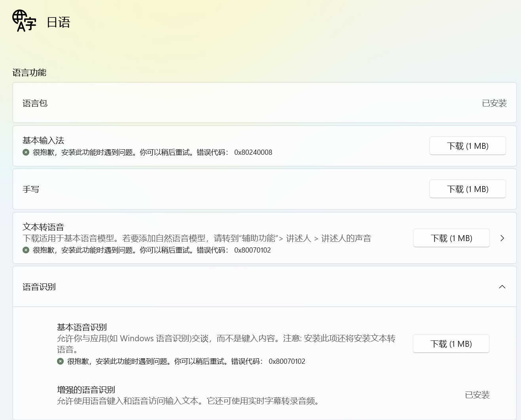Click the 增强的语音识别 description text
Viewport: 521px width, 420px height.
pyautogui.click(x=188, y=401)
